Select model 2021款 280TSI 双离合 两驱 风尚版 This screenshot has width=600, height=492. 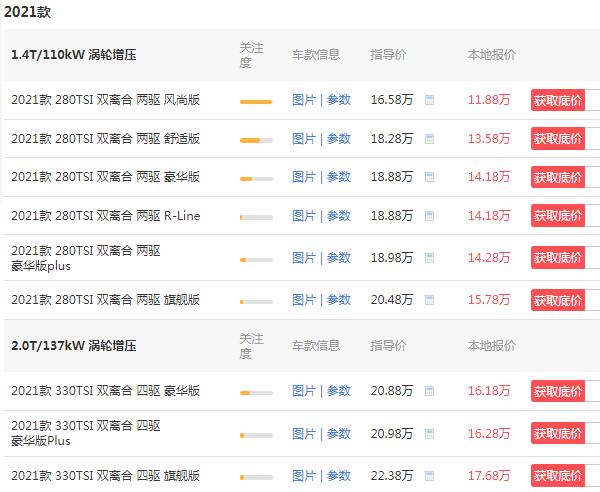coord(106,100)
